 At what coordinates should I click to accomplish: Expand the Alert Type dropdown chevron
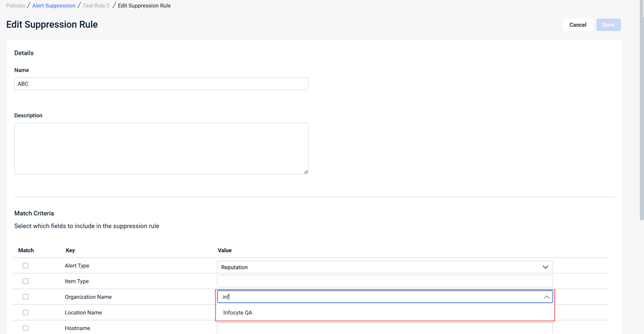tap(545, 267)
